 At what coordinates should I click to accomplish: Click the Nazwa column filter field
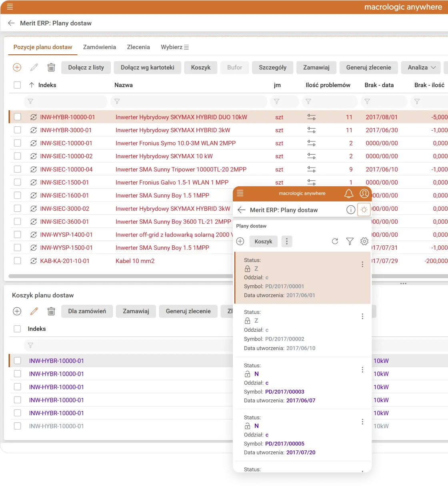coord(190,102)
